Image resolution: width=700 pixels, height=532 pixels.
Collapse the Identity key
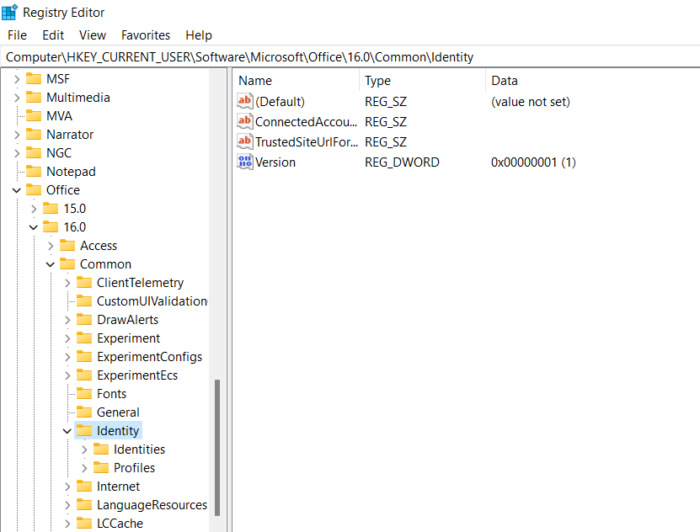click(67, 431)
